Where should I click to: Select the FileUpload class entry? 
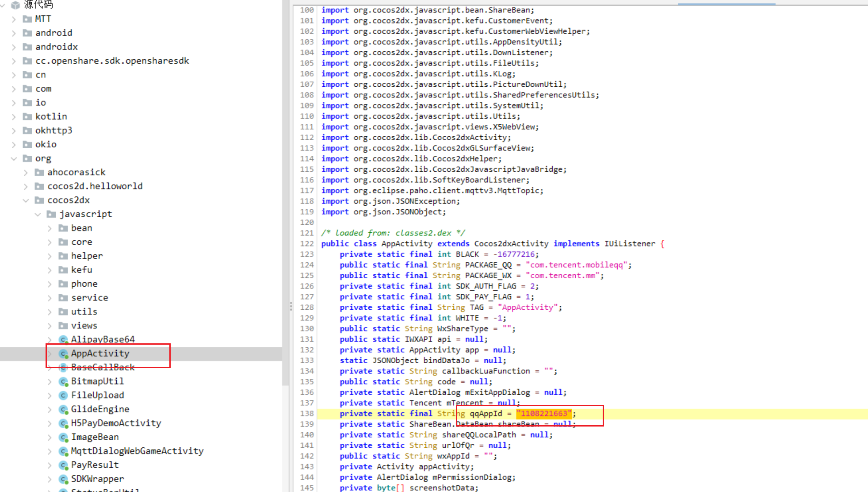(x=97, y=395)
